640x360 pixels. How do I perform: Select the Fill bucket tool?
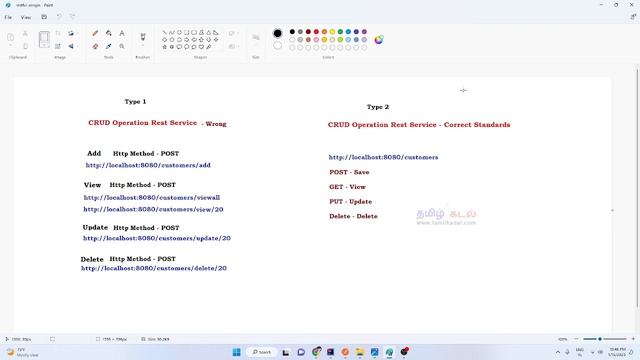tap(109, 33)
